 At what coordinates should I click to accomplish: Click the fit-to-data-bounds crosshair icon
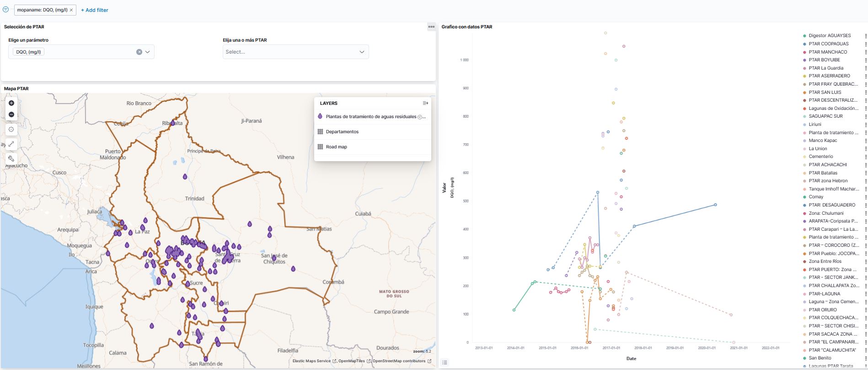point(11,130)
